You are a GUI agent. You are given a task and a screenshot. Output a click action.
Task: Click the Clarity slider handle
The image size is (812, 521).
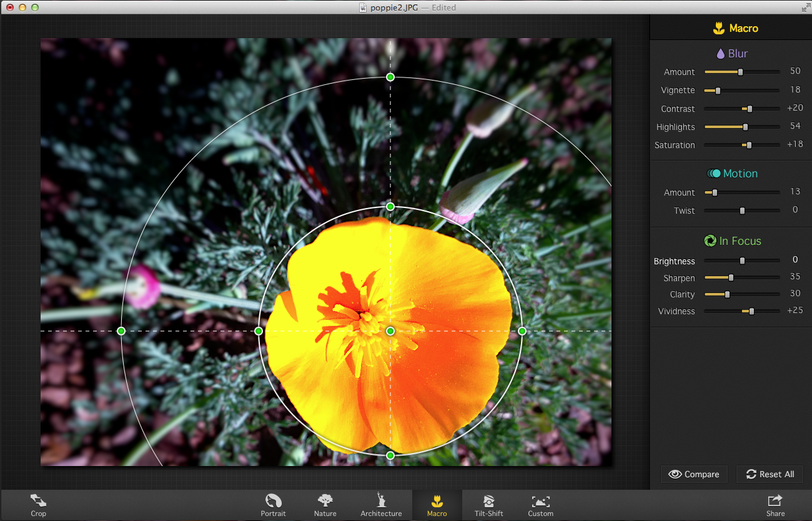[727, 294]
